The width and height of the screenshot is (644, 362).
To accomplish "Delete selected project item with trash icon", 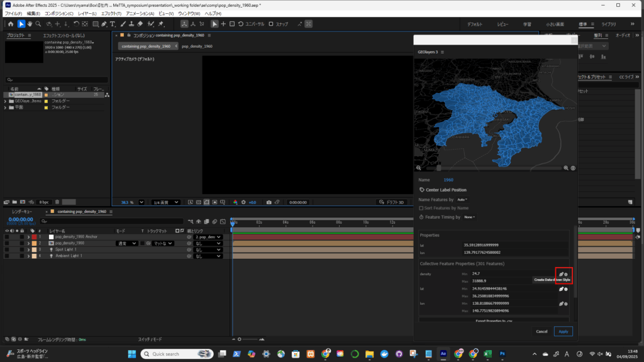I will pos(57,202).
